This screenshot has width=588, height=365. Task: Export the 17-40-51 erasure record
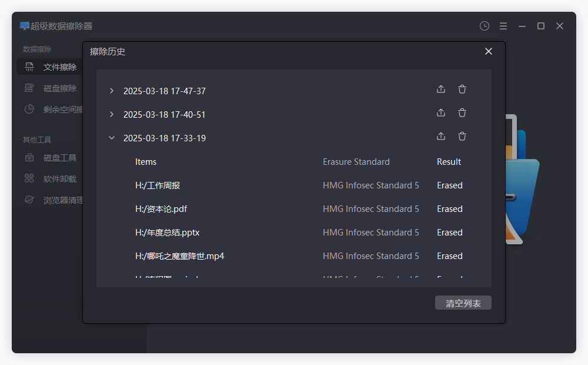441,113
